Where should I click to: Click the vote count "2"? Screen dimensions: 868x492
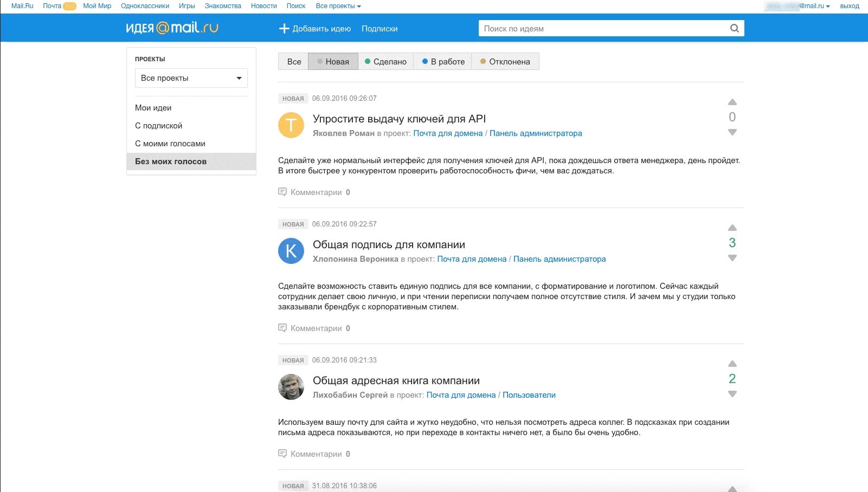coord(732,379)
